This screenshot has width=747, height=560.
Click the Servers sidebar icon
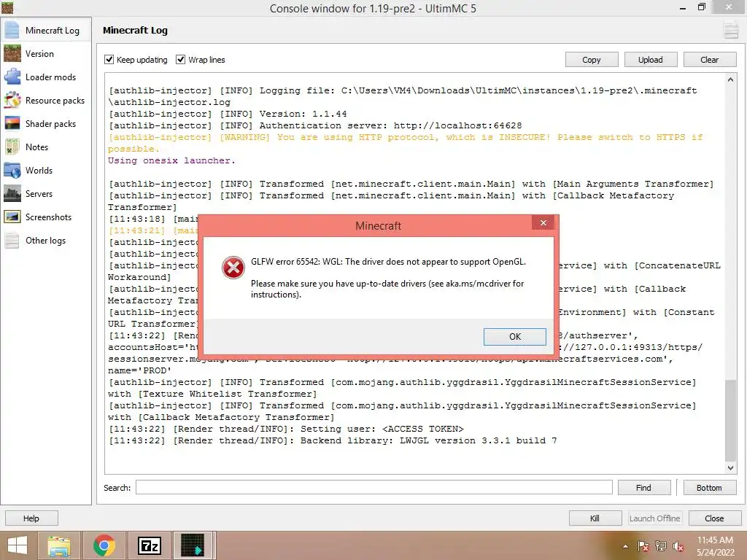[x=12, y=193]
